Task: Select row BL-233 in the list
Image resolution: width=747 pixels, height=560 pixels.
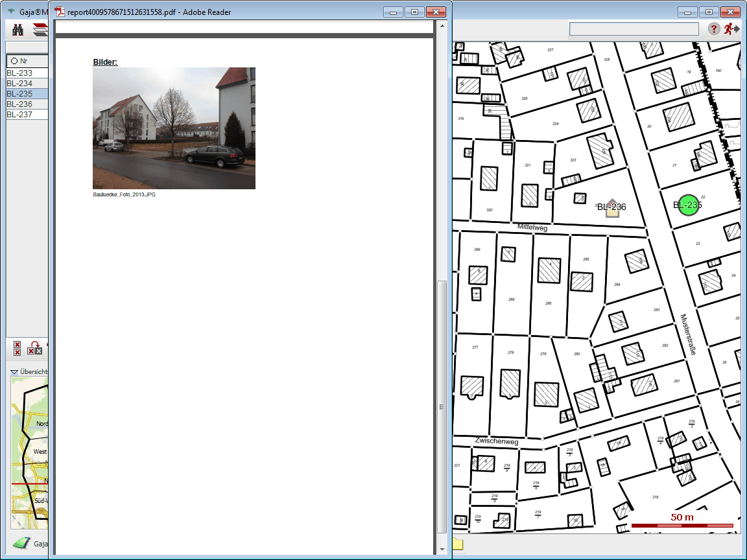Action: point(26,73)
